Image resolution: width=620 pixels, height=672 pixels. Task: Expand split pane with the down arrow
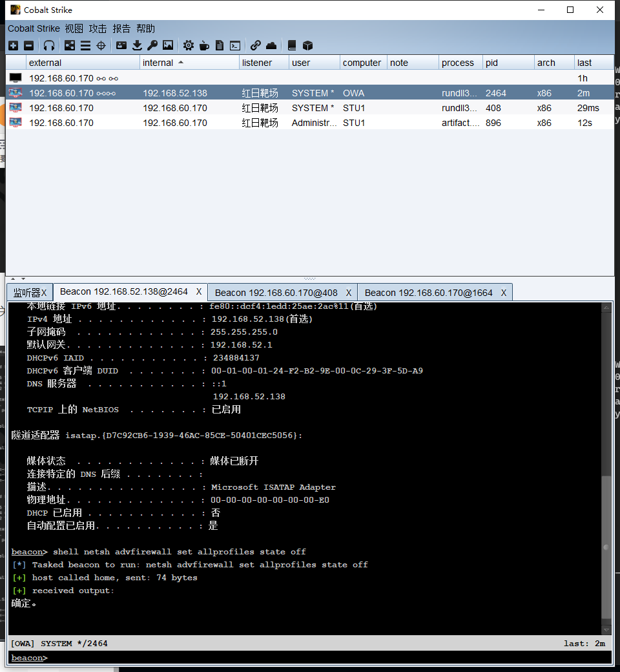coord(23,279)
